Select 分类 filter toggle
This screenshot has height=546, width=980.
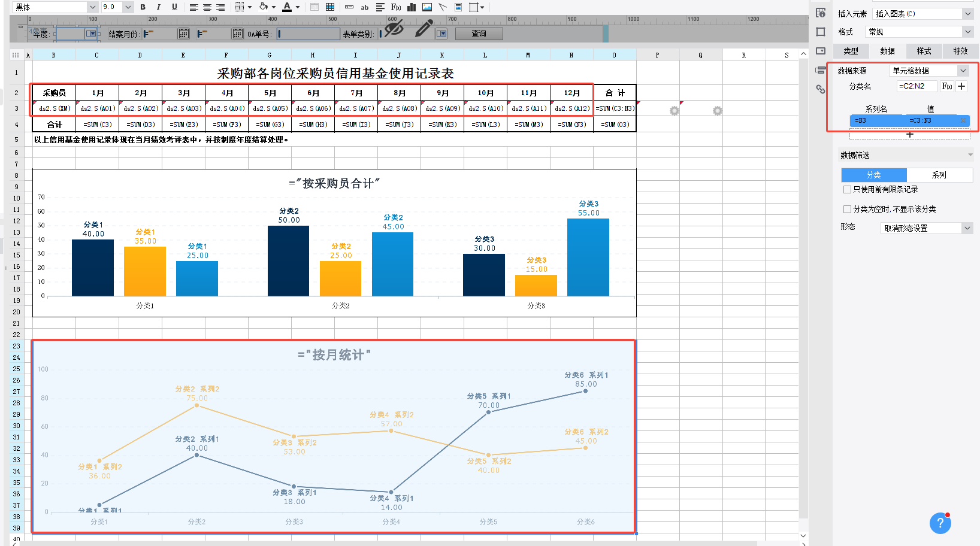coord(874,175)
